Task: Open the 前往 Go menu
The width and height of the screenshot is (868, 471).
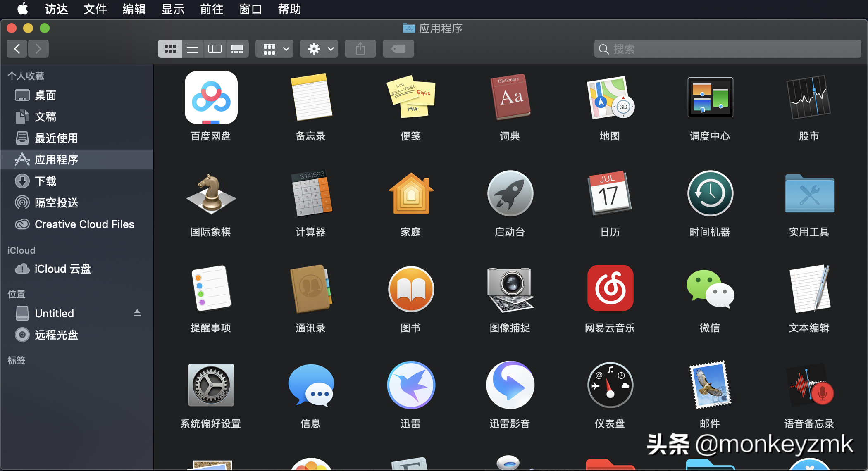Action: [x=212, y=9]
